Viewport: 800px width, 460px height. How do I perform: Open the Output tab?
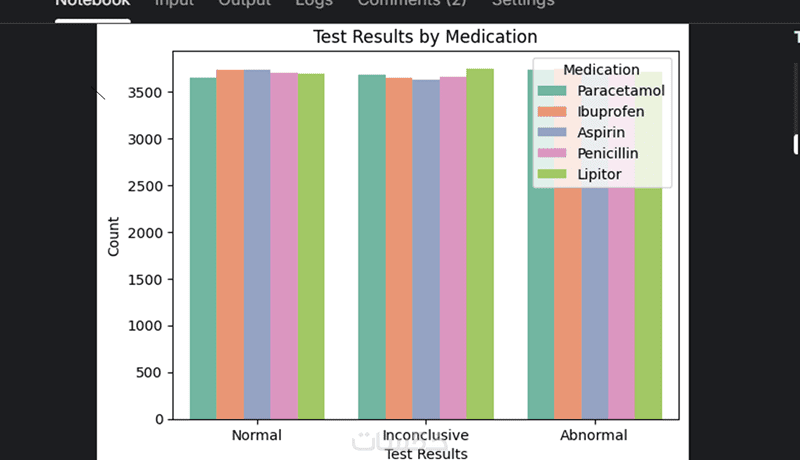(x=244, y=4)
